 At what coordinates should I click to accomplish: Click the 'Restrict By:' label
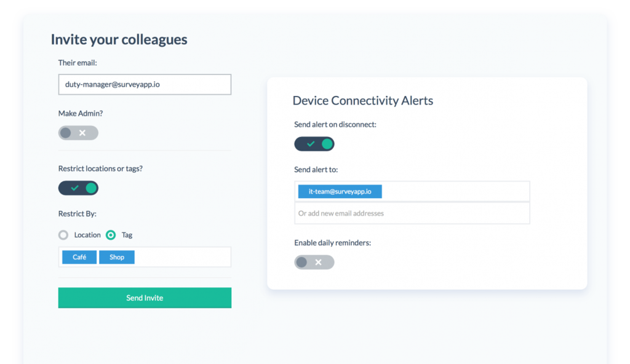78,214
